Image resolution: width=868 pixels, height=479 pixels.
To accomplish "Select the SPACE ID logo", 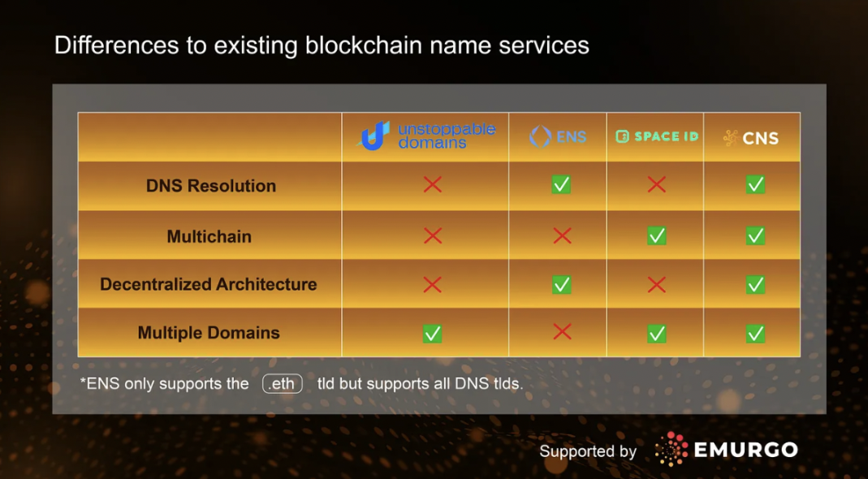I will 657,136.
